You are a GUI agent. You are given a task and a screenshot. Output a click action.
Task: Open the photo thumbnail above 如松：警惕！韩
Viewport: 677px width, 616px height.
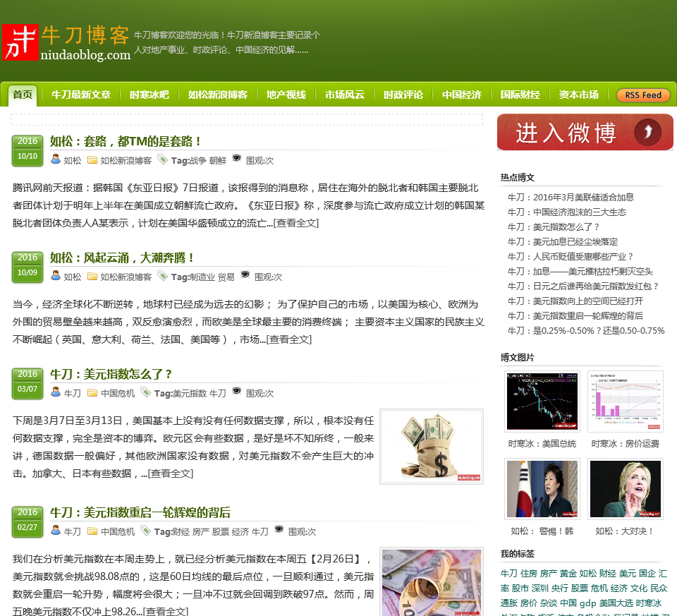point(542,488)
